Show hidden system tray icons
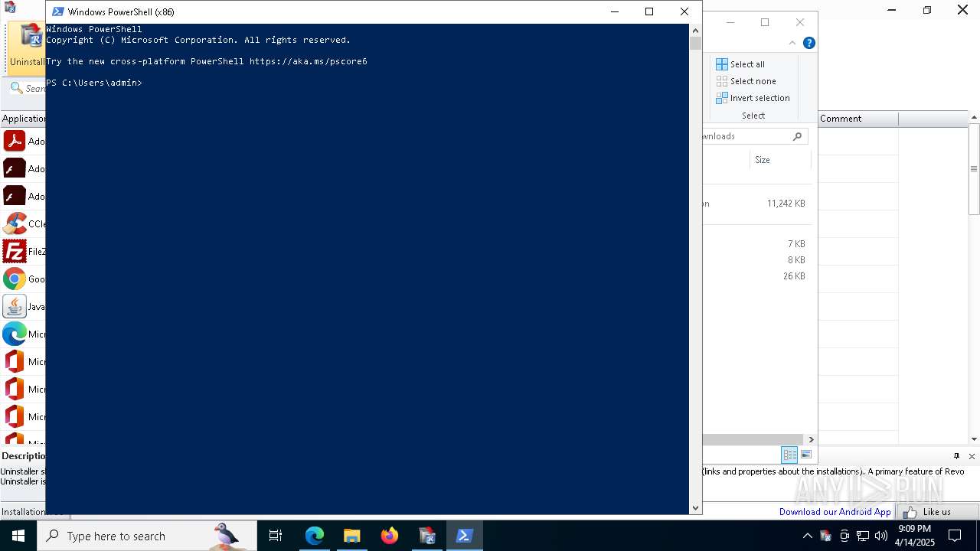Screen dimensions: 980x551 807,536
